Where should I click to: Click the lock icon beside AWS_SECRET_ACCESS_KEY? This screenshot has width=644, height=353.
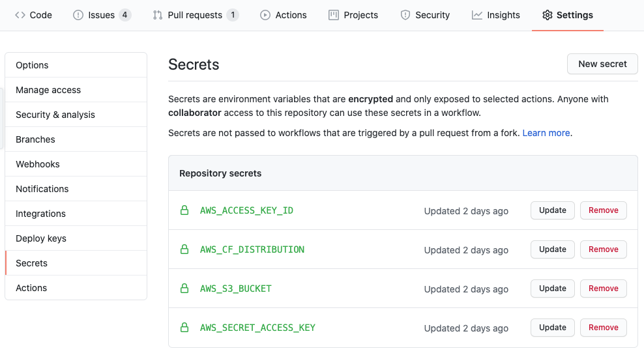coord(184,328)
